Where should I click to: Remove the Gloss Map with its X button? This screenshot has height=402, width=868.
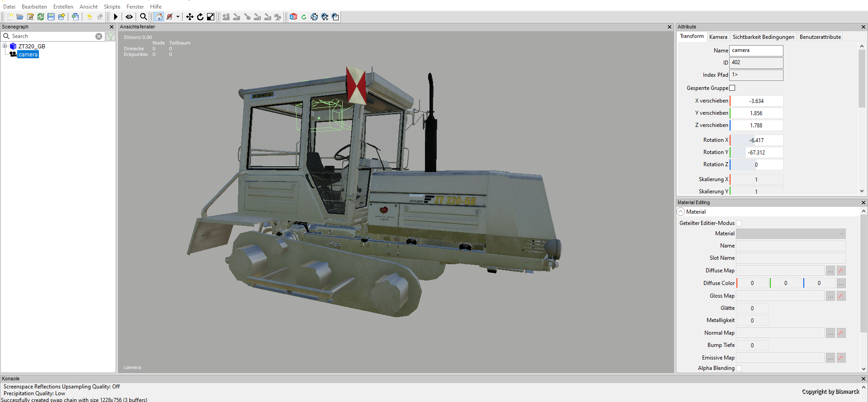(841, 296)
